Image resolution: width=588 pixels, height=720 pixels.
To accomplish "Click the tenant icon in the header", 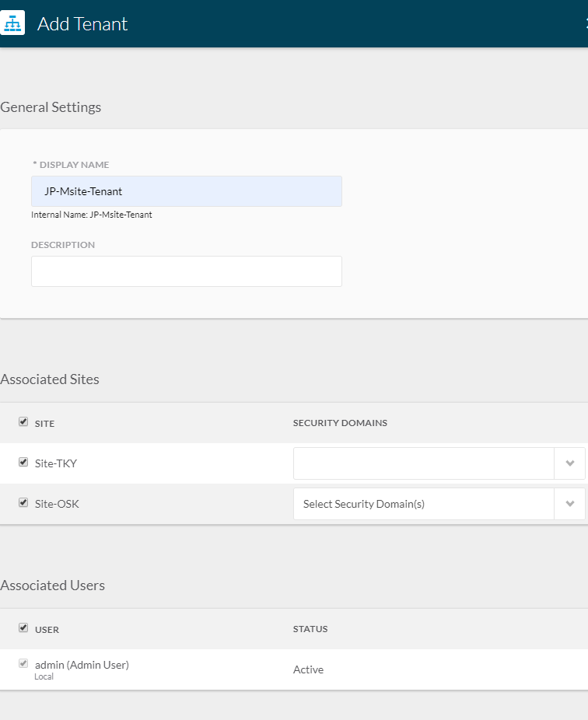I will 12,23.
